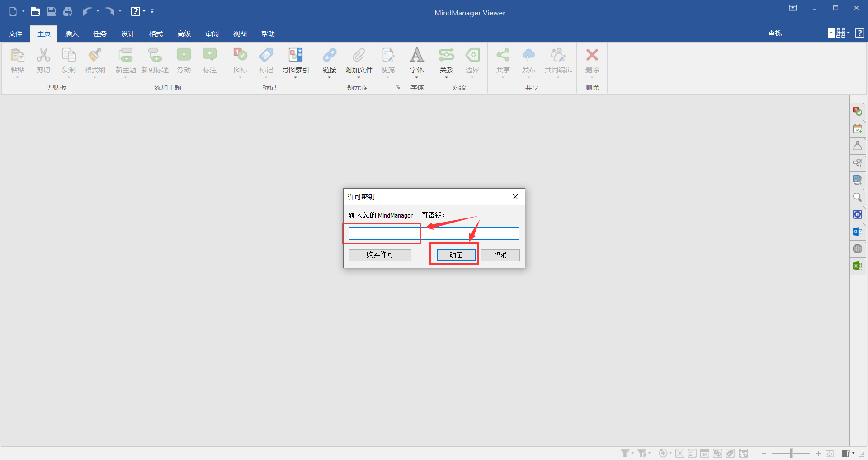This screenshot has height=460, width=868.
Task: Expand the Topic Elements (主题元素) group launcher
Action: 397,87
